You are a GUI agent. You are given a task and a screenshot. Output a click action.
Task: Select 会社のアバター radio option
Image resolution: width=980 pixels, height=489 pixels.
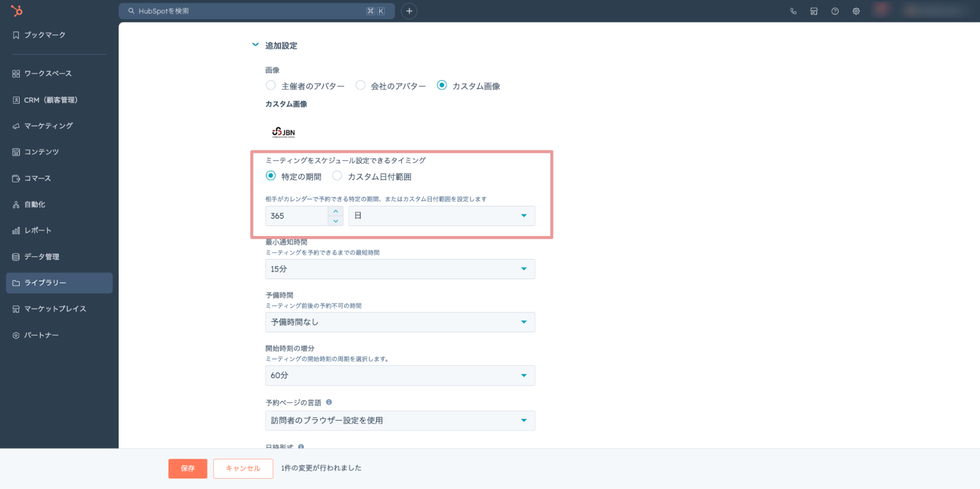coord(360,85)
